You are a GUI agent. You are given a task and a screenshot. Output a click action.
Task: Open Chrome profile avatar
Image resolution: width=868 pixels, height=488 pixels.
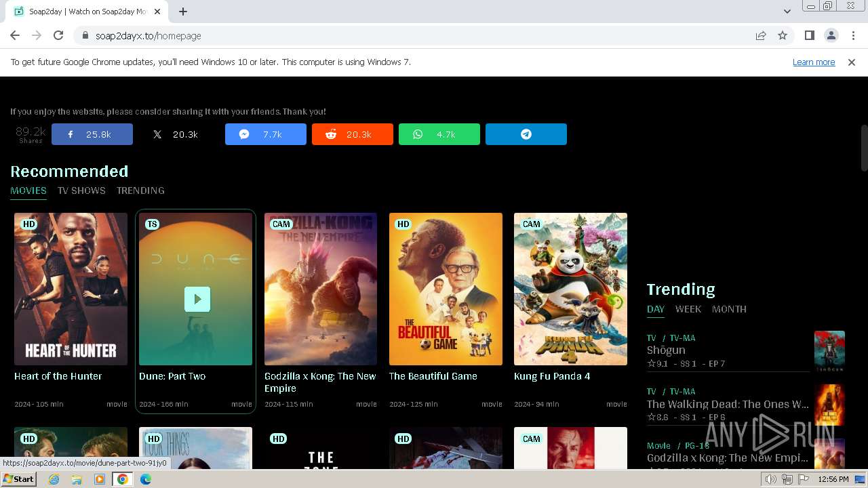tap(831, 36)
